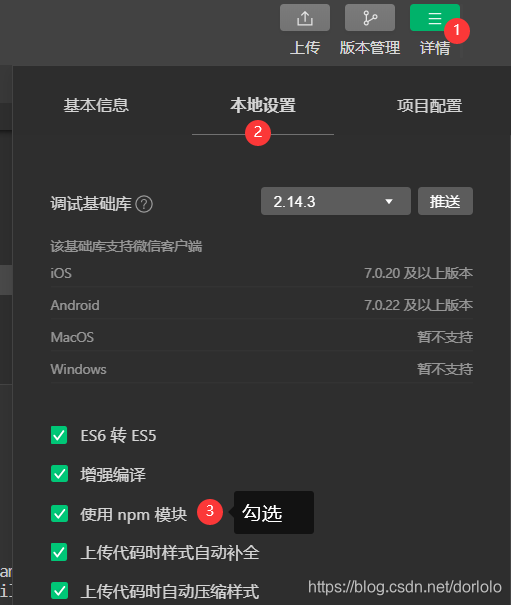Click the red numbered marker 3
512x606 pixels.
click(x=210, y=512)
